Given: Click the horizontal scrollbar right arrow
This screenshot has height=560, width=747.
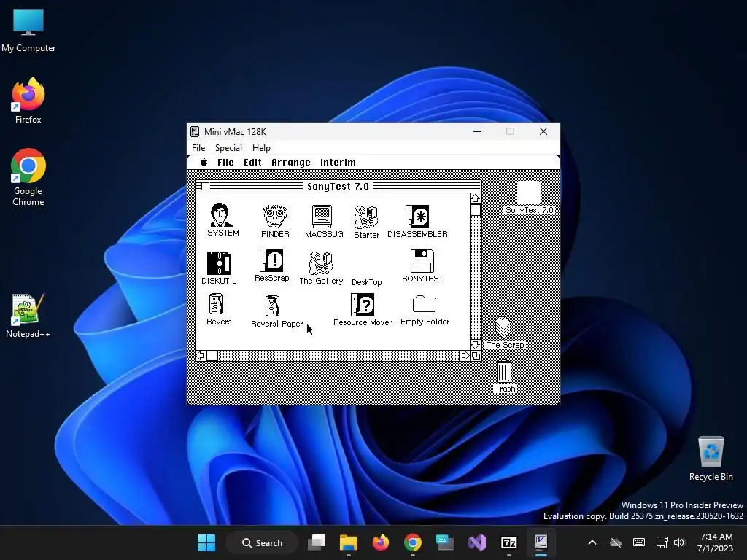Looking at the screenshot, I should [465, 356].
